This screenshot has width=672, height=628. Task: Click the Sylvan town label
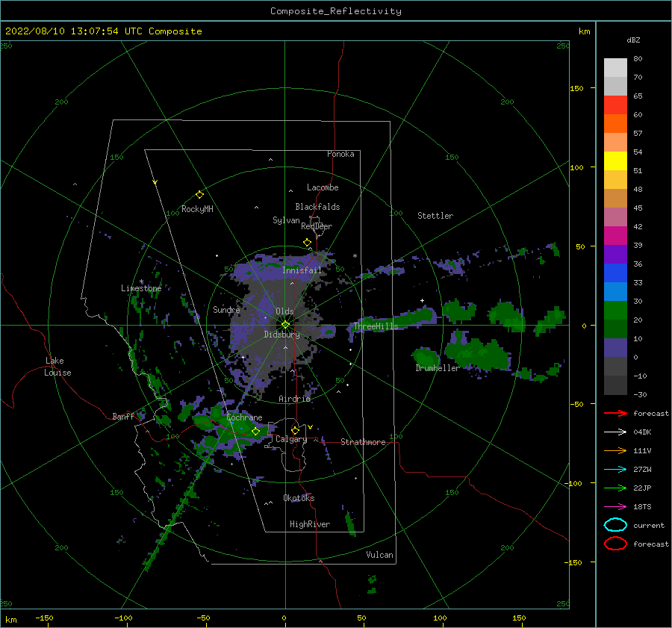click(286, 220)
